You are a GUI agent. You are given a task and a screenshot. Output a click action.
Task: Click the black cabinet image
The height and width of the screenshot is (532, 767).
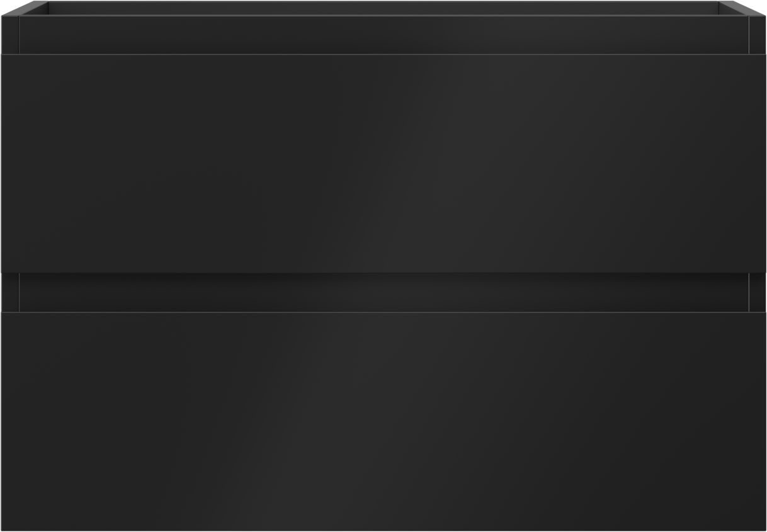point(383,266)
